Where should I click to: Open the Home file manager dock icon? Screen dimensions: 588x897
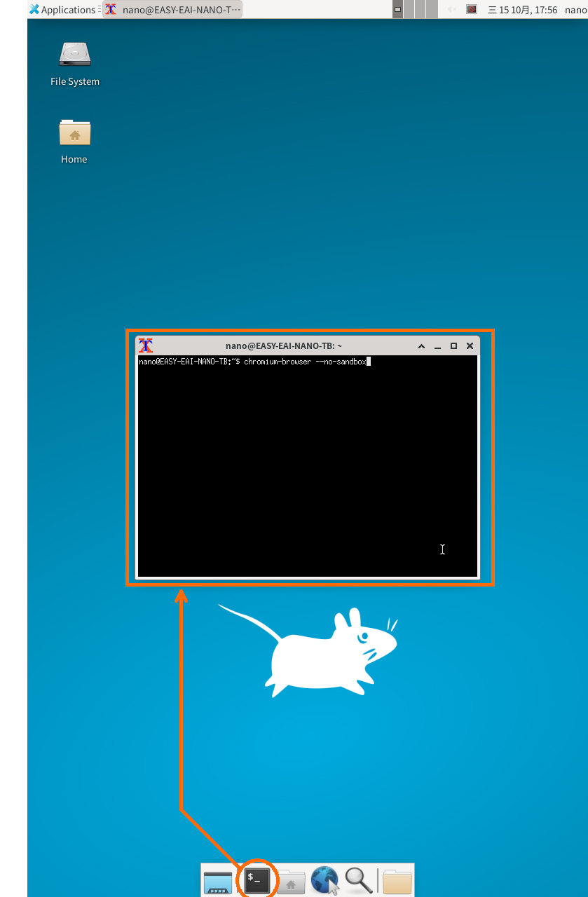click(291, 881)
